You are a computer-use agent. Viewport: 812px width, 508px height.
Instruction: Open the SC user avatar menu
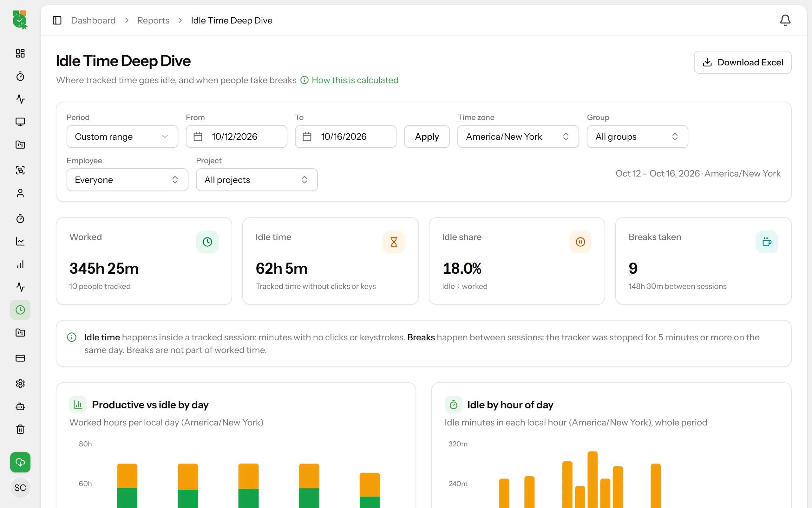click(x=20, y=487)
